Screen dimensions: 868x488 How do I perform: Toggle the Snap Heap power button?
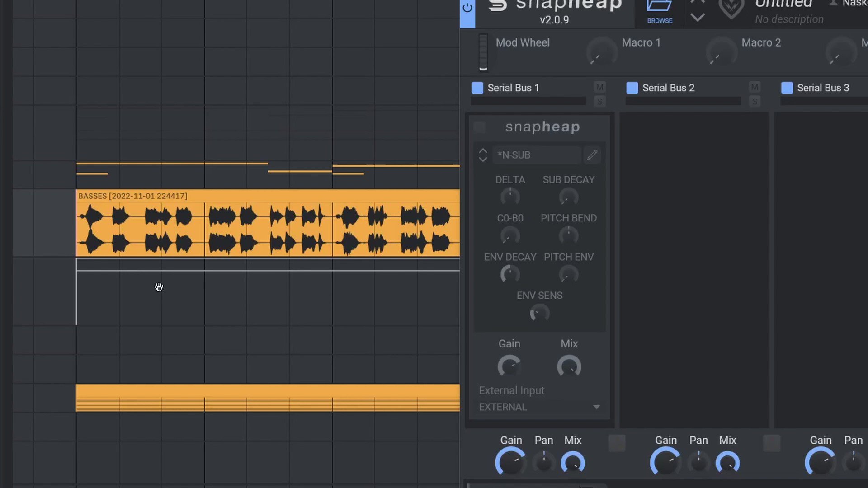[467, 8]
